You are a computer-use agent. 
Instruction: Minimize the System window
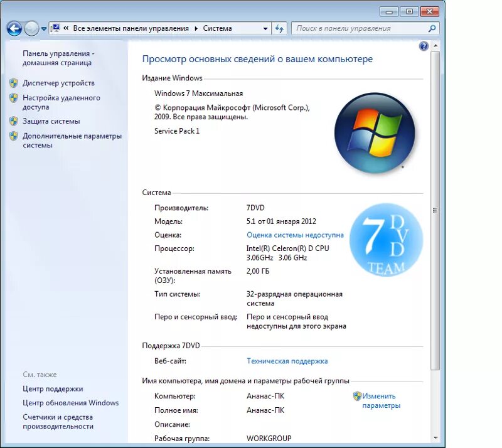(x=389, y=12)
